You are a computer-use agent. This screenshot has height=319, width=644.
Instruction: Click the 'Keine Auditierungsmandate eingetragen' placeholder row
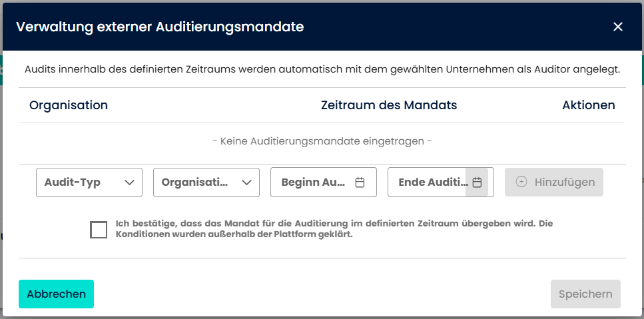322,141
